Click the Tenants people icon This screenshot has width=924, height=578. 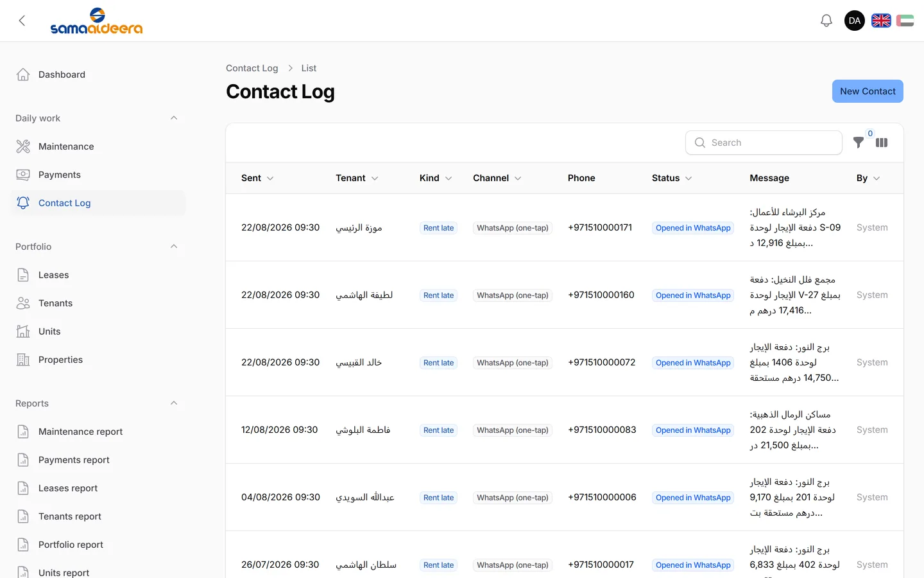click(x=23, y=303)
